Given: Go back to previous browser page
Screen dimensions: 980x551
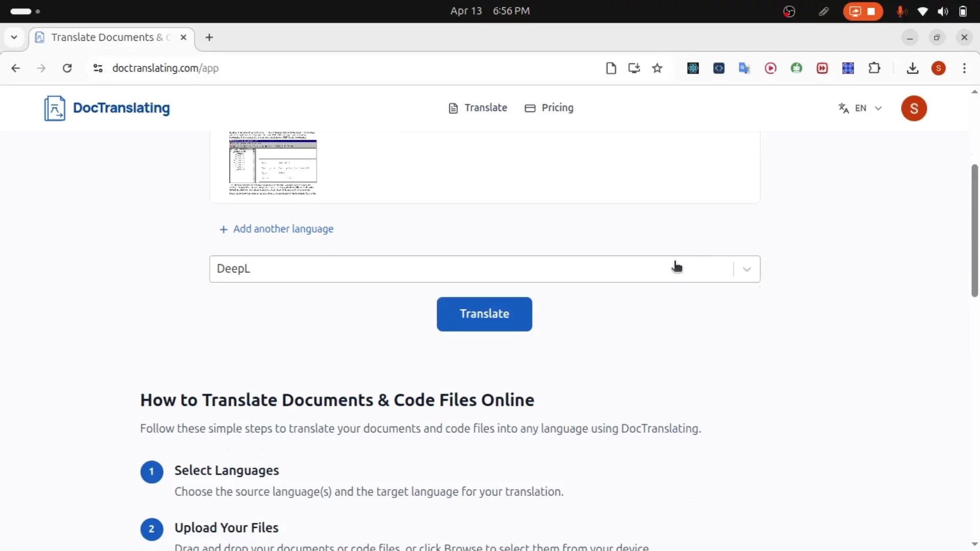Looking at the screenshot, I should 16,68.
